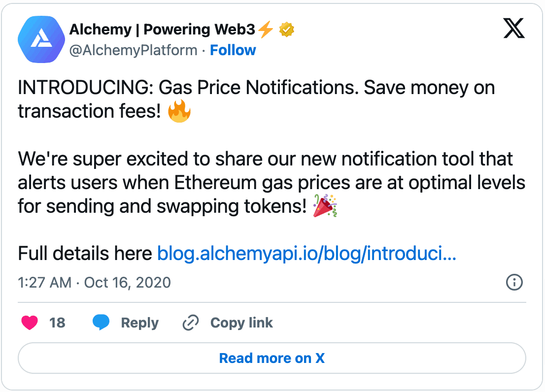Click the X logo icon

tap(514, 29)
